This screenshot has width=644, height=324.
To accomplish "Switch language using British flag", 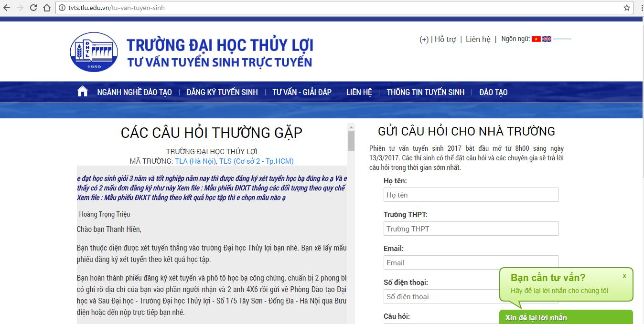I will [547, 39].
